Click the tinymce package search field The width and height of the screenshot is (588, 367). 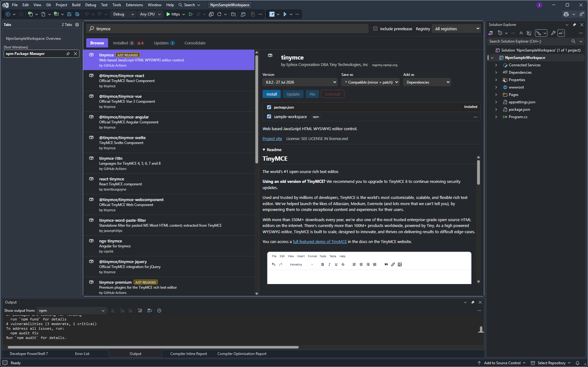point(227,29)
